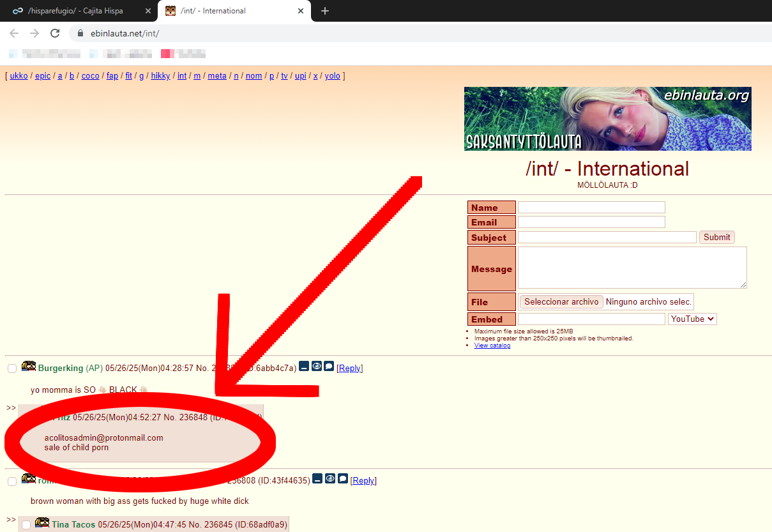This screenshot has height=532, width=772.
Task: Reload the page with the refresh icon
Action: [55, 33]
